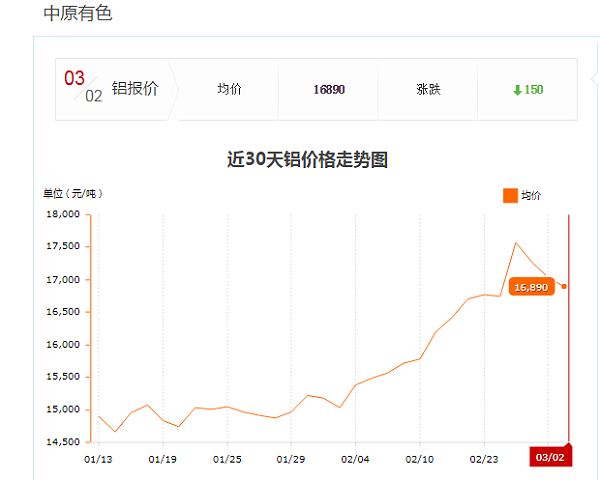Click the 150 price change value
This screenshot has width=600, height=480.
(x=534, y=90)
